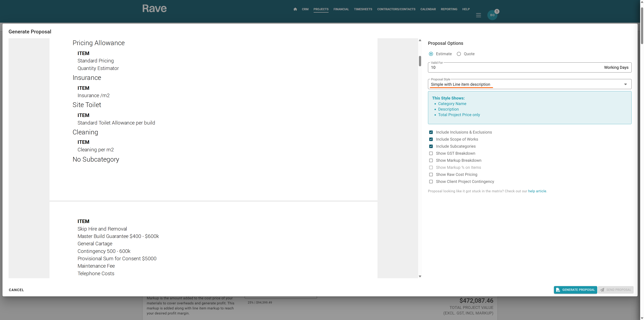Open the help article link

tap(537, 191)
